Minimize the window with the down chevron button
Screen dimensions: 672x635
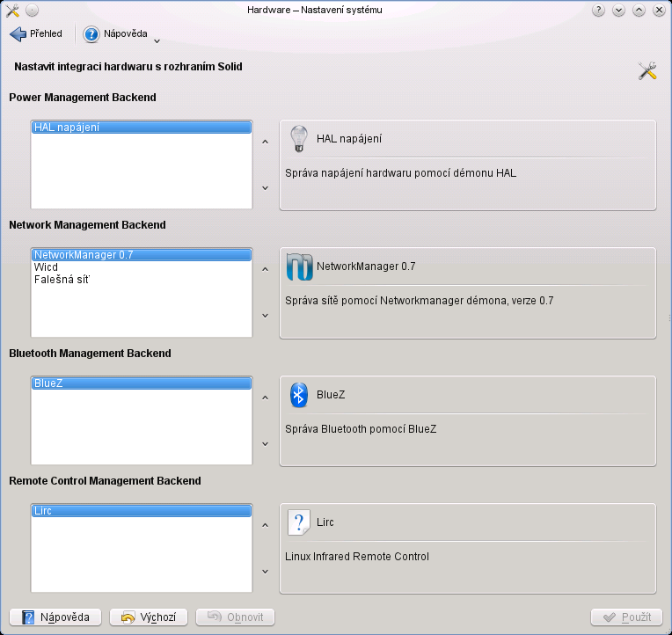pyautogui.click(x=618, y=10)
